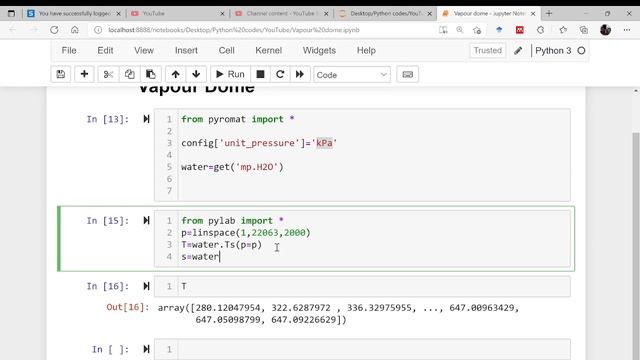Restart the kernel with the circular arrow icon

tap(280, 74)
